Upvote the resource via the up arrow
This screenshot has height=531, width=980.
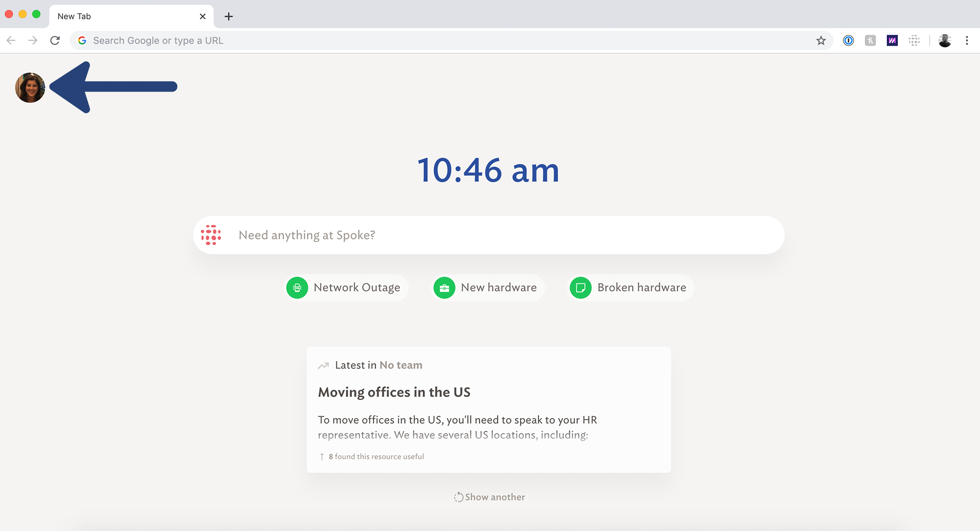tap(322, 457)
